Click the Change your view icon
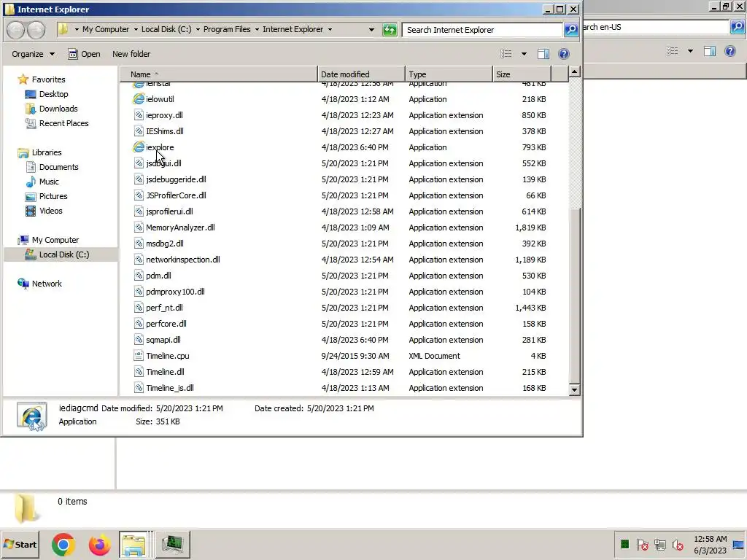Screen dimensions: 747x560 coord(506,54)
